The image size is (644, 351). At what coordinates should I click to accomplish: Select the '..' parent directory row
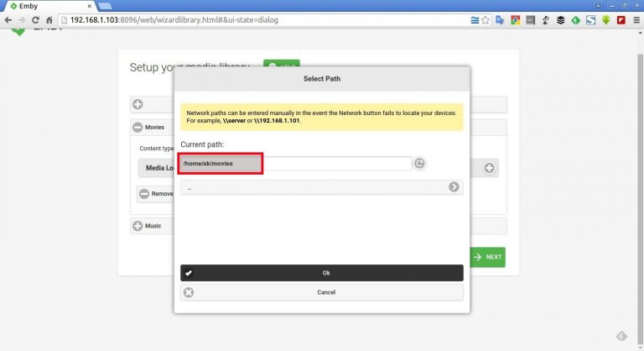(x=322, y=187)
